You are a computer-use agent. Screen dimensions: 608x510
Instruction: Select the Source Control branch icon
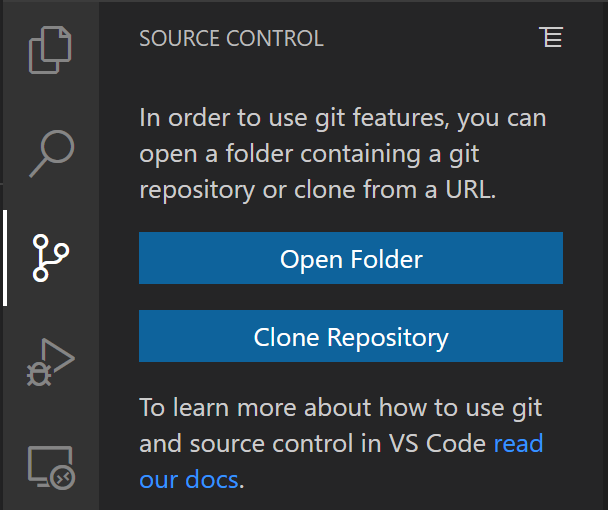point(51,257)
